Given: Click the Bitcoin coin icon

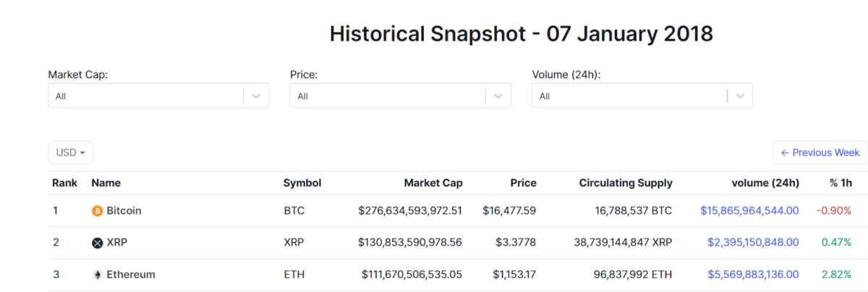Looking at the screenshot, I should coord(97,211).
